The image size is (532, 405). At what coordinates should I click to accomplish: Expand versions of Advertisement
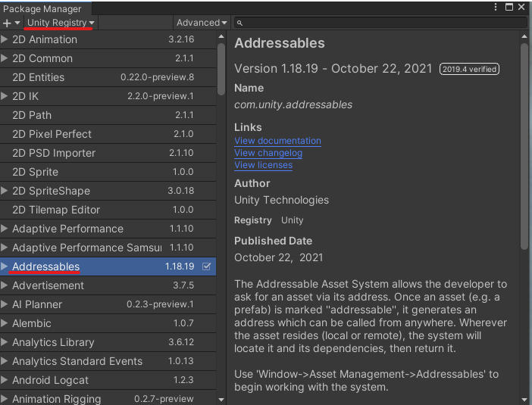pos(4,285)
